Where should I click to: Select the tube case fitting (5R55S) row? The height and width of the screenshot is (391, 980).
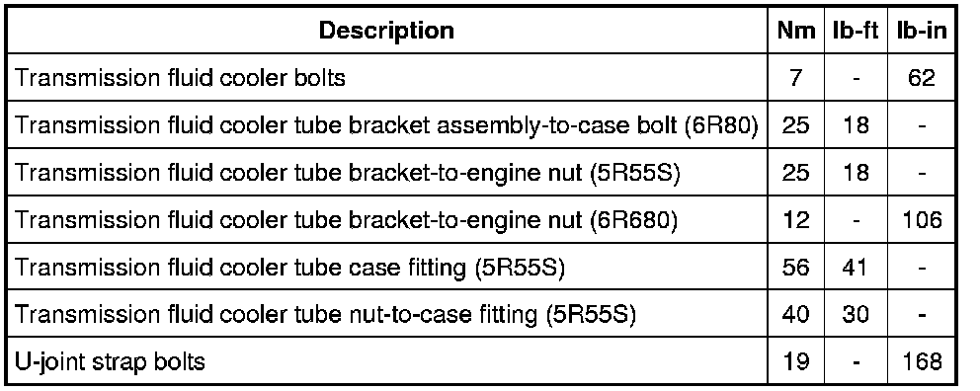coord(480,267)
